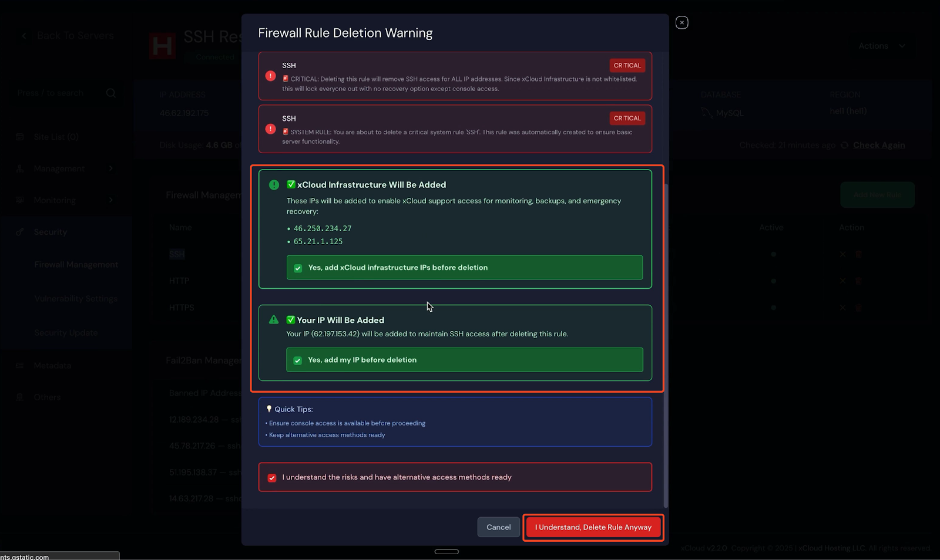Select Firewall Management in sidebar

[76, 265]
